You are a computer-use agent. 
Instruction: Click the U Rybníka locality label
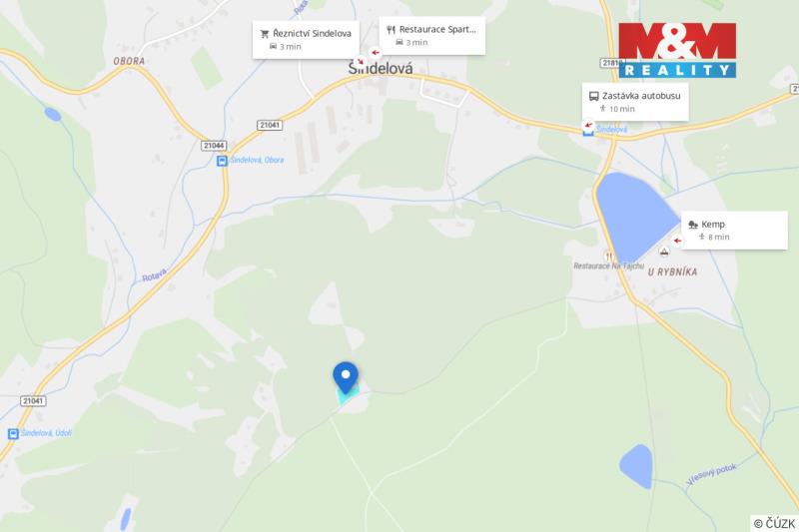(x=672, y=271)
